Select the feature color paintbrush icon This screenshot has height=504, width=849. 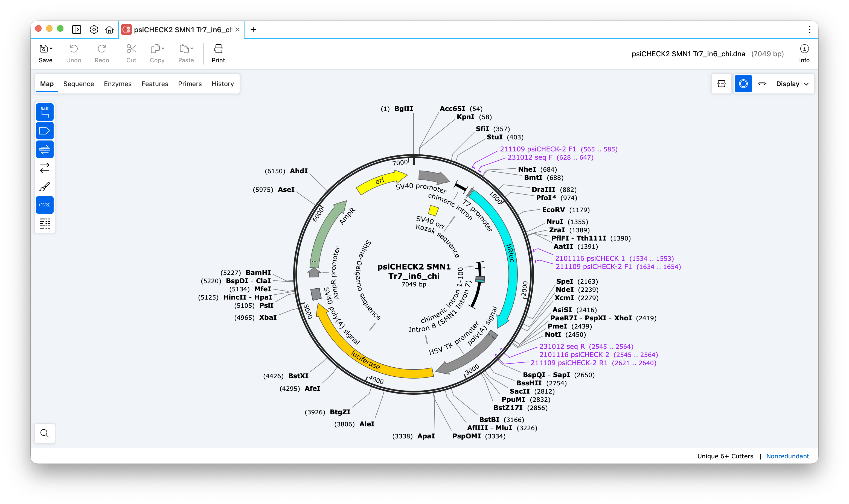tap(45, 186)
